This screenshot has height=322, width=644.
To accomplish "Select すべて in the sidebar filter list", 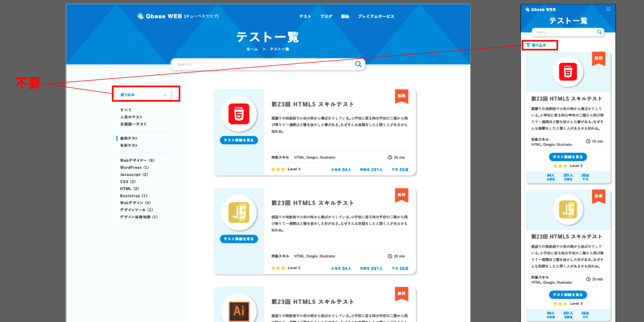I will click(x=126, y=110).
